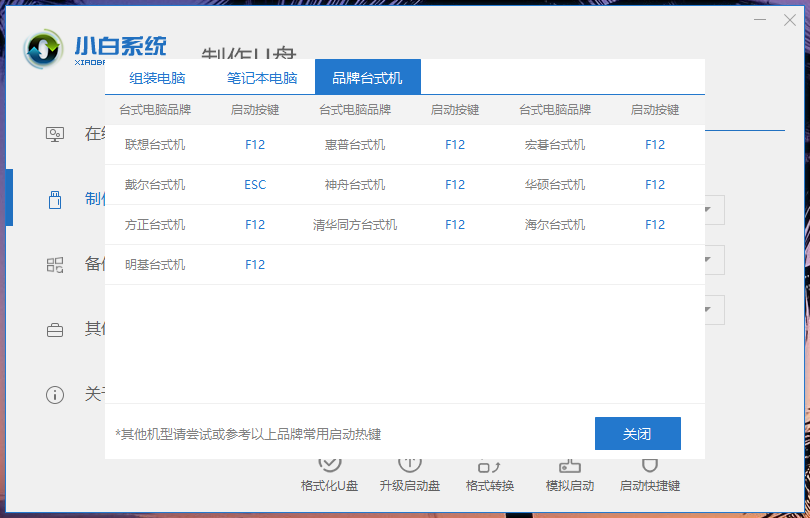The height and width of the screenshot is (518, 810).
Task: Click the 联想台式机 table cell
Action: (x=155, y=145)
